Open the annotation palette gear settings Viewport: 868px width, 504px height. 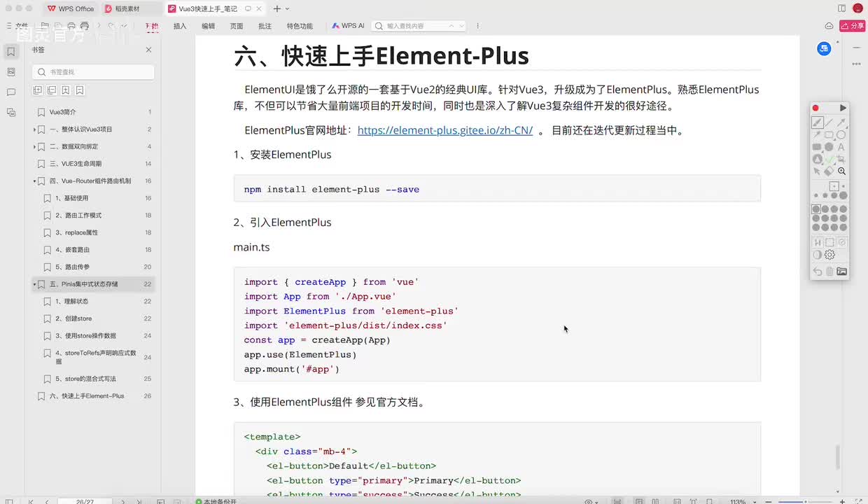[x=830, y=255]
